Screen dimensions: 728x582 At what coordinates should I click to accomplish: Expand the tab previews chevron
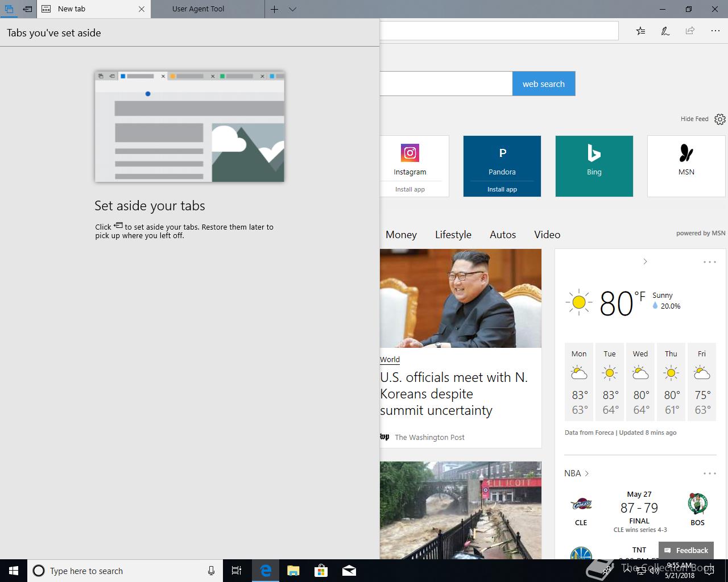[x=292, y=9]
